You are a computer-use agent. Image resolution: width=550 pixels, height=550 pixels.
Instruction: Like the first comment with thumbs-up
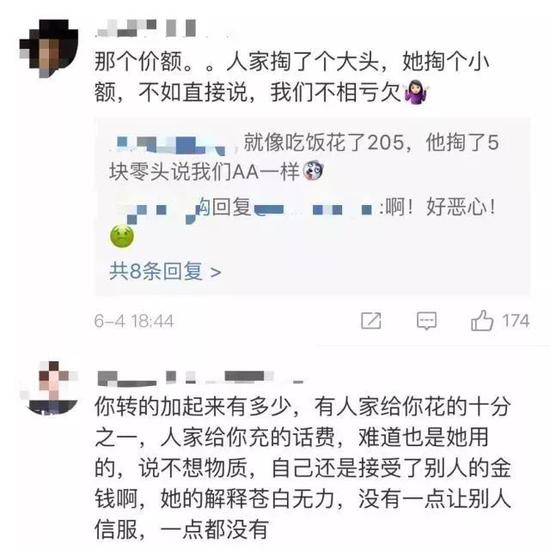(x=482, y=320)
